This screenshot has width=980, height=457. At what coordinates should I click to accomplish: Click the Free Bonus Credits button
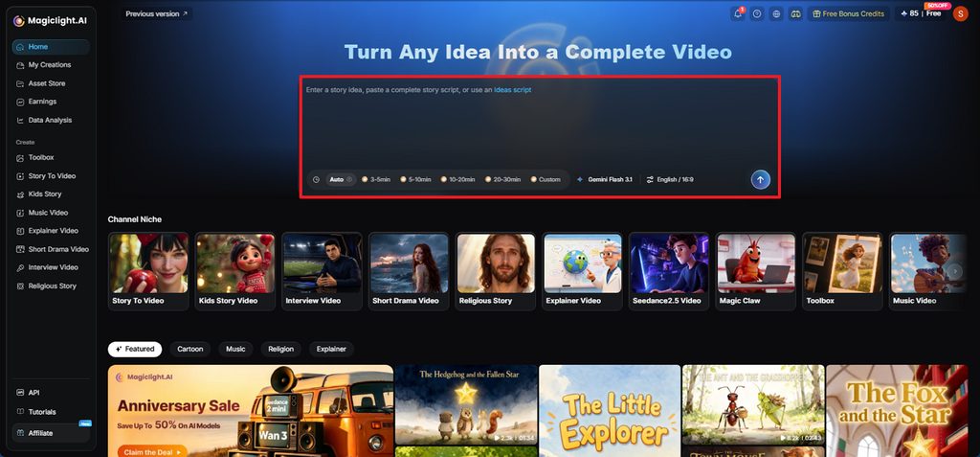[848, 13]
